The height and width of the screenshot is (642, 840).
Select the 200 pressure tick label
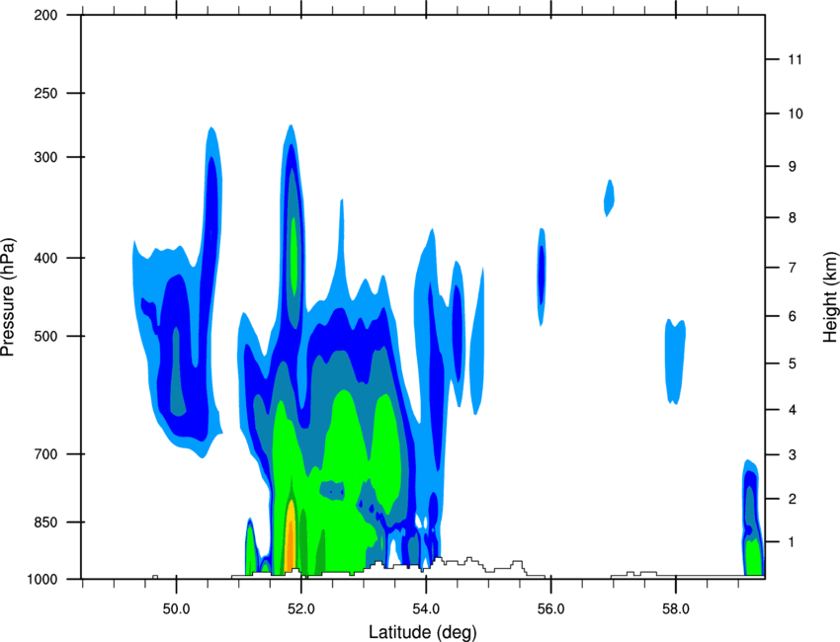coord(45,15)
